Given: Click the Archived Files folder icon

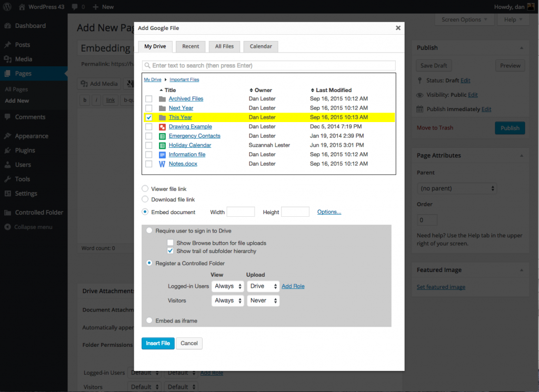Looking at the screenshot, I should point(163,99).
